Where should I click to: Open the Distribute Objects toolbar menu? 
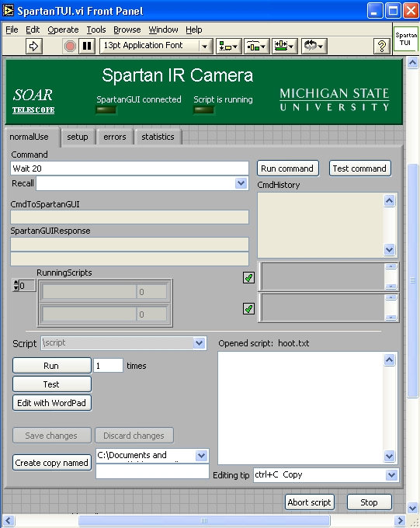pyautogui.click(x=256, y=46)
